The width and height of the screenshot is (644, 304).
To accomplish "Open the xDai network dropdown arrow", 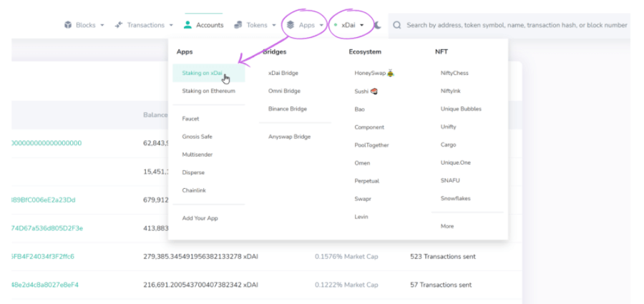I will pos(362,25).
